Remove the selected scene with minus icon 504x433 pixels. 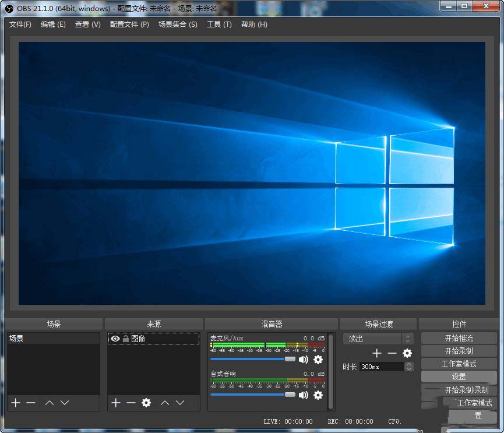(x=31, y=403)
